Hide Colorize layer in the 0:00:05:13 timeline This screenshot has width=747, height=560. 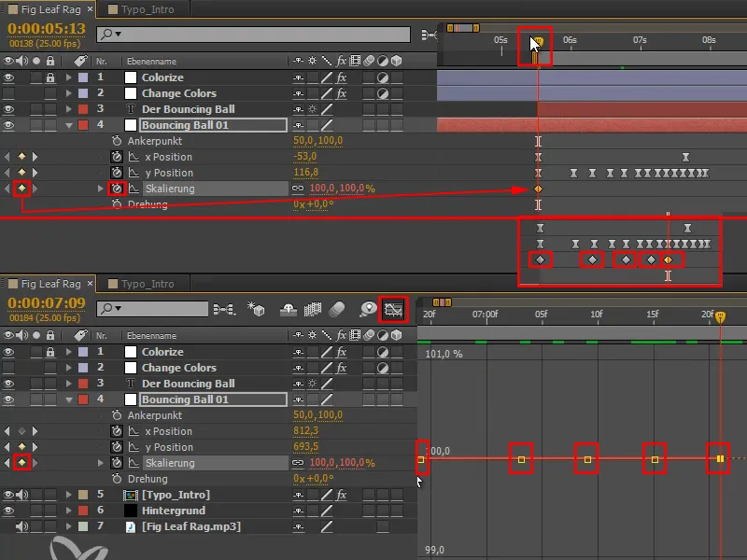click(x=8, y=77)
